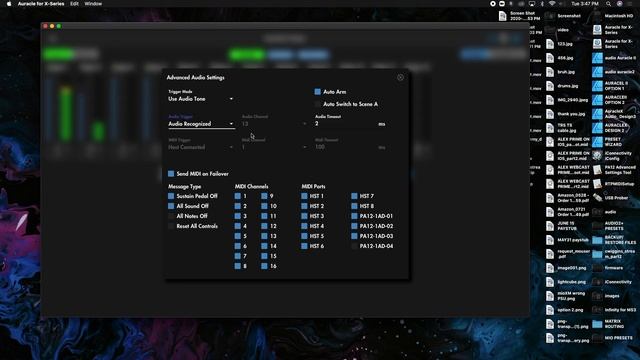Open the Apple menu

click(x=9, y=4)
